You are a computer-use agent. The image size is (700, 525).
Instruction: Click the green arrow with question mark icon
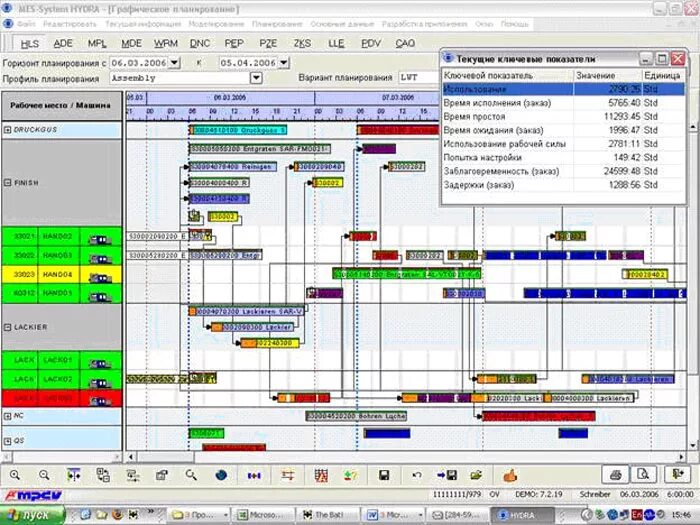[350, 476]
